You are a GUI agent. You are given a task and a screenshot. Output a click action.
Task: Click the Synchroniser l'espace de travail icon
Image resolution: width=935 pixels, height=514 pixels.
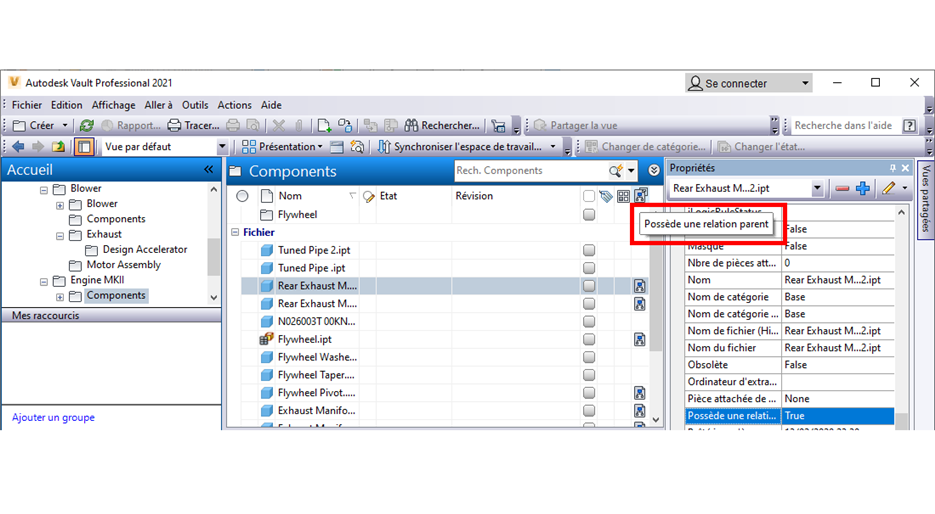384,147
